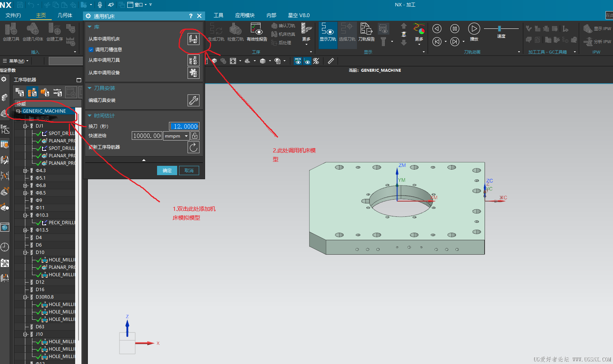Switch to the 几何体 tab
613x364 pixels.
pyautogui.click(x=65, y=15)
